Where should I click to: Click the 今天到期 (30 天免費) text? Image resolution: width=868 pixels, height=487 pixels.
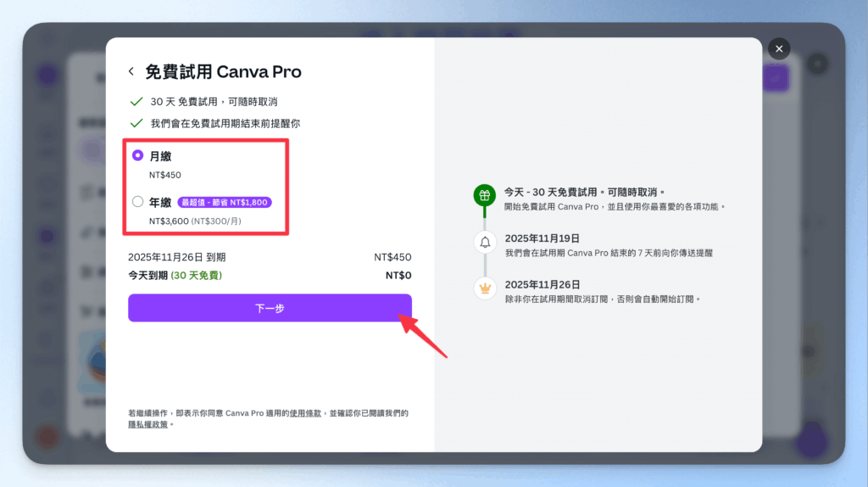[175, 276]
